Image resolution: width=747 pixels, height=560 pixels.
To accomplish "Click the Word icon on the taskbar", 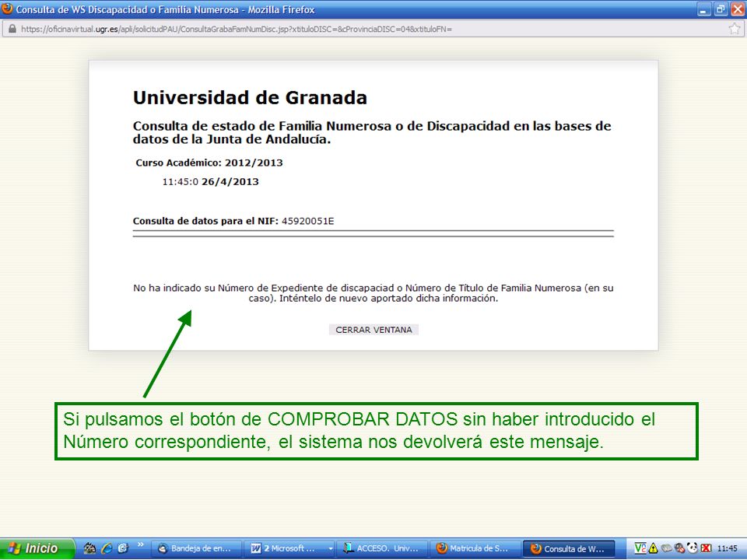I will [x=256, y=548].
